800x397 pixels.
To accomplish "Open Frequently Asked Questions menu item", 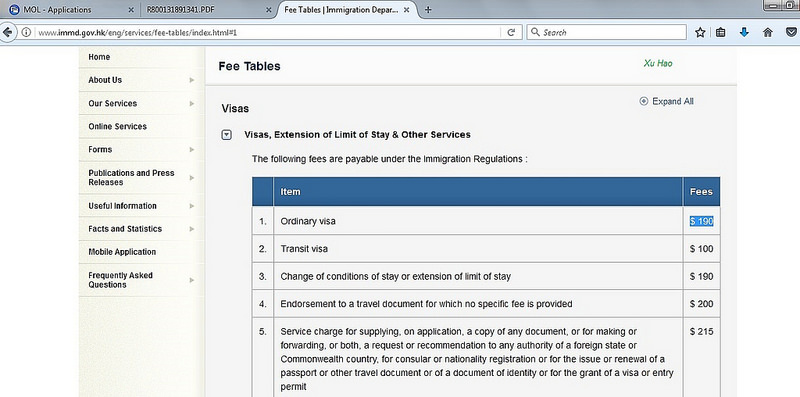I will click(120, 280).
